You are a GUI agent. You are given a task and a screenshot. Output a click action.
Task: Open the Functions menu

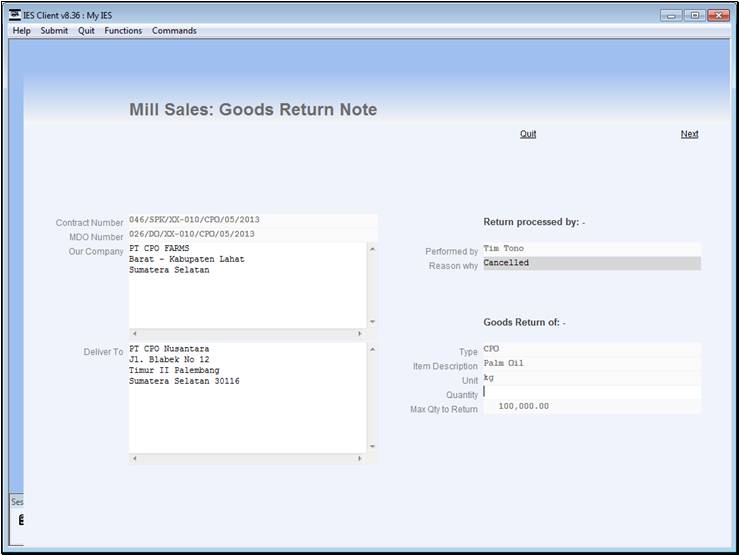pyautogui.click(x=123, y=31)
